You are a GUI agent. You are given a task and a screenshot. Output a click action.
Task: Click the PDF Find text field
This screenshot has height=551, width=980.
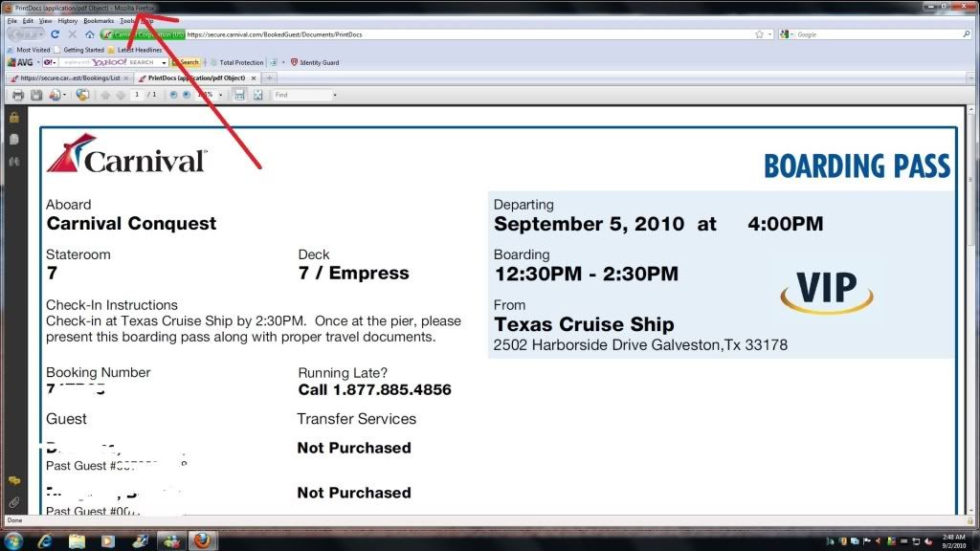coord(302,95)
